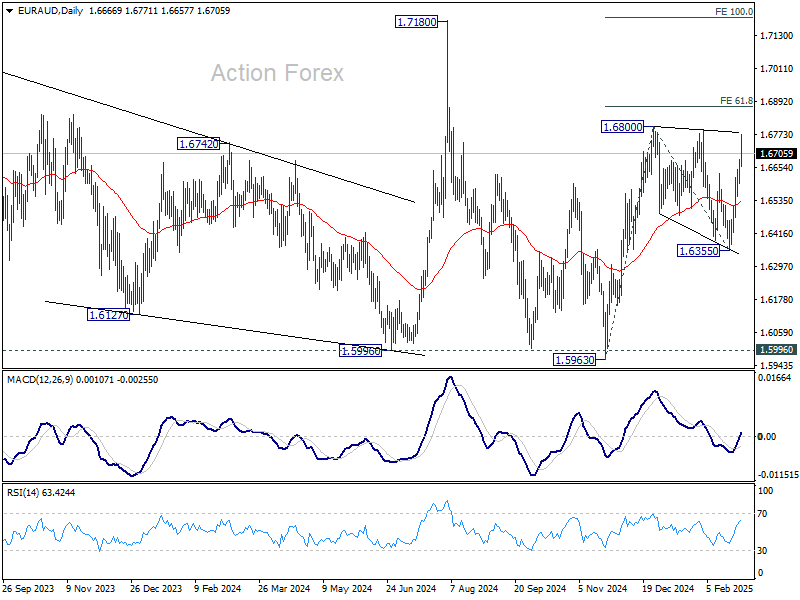The image size is (800, 600).
Task: Select the 1.61270 price label
Action: click(x=109, y=315)
